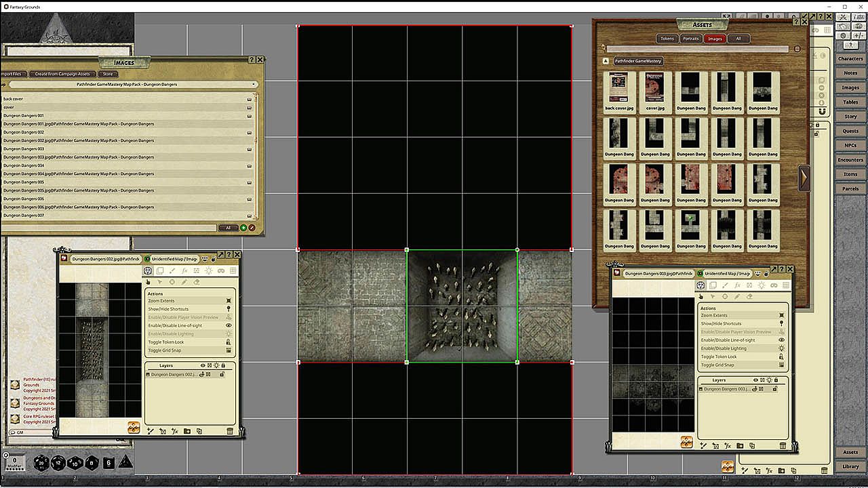
Task: Show/Hide Shortcuts in Dungeon Dangers 003 panel
Action: [743, 324]
